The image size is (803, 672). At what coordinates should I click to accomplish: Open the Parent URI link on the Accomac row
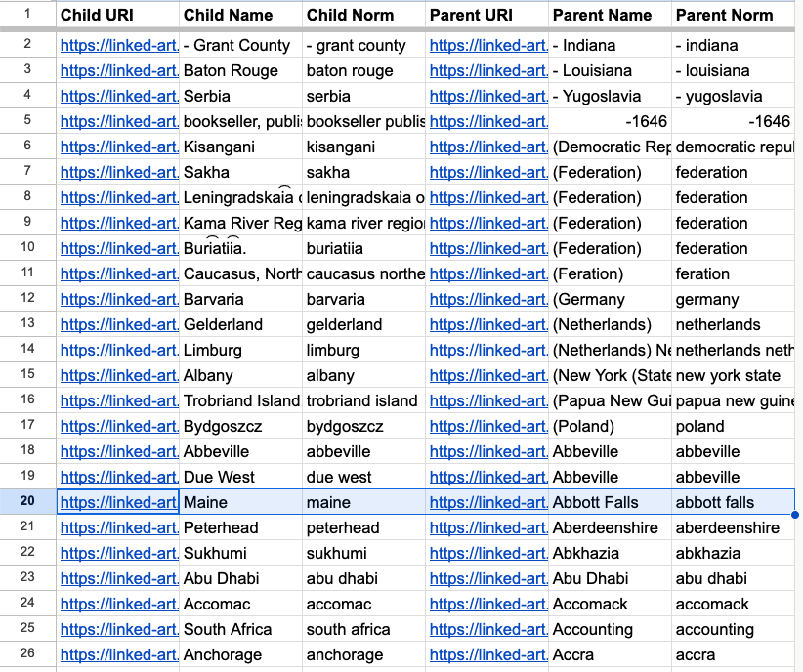coord(486,604)
